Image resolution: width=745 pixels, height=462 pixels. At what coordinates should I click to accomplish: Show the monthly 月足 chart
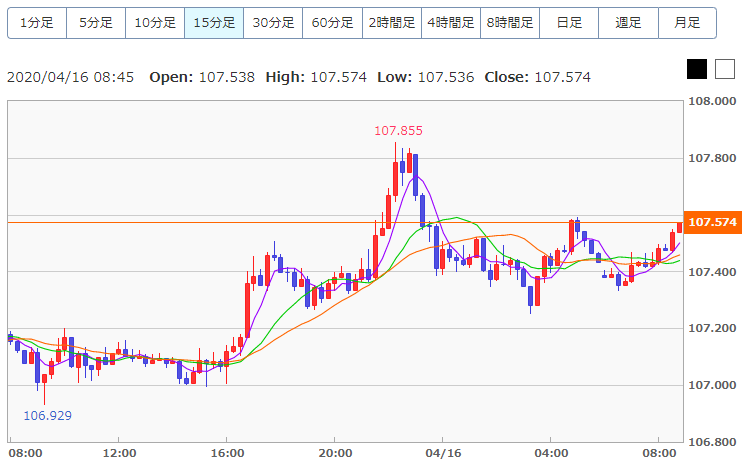tap(687, 22)
